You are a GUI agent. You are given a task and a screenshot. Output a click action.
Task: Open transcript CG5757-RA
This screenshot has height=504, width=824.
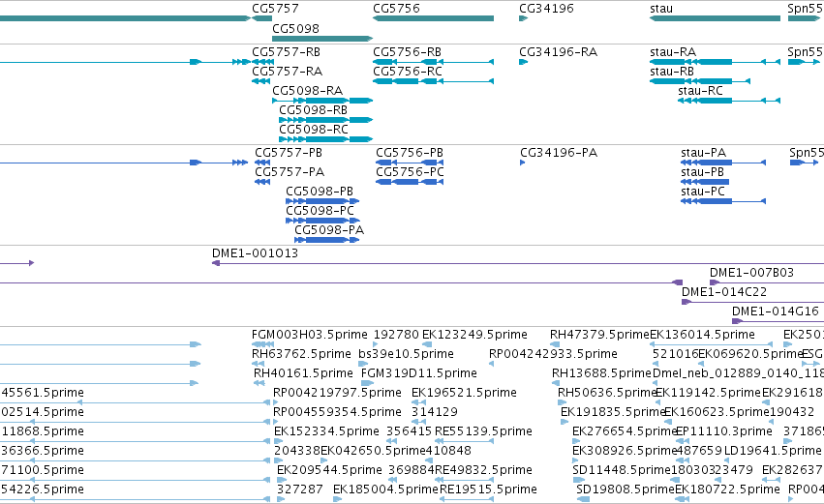pyautogui.click(x=287, y=72)
